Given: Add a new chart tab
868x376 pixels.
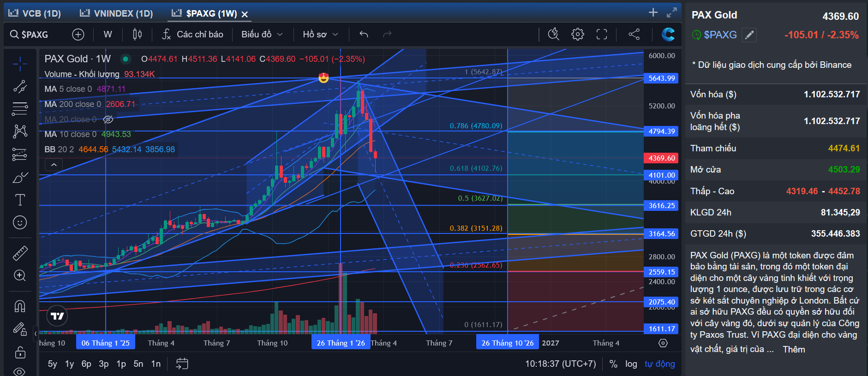Looking at the screenshot, I should coord(653,12).
